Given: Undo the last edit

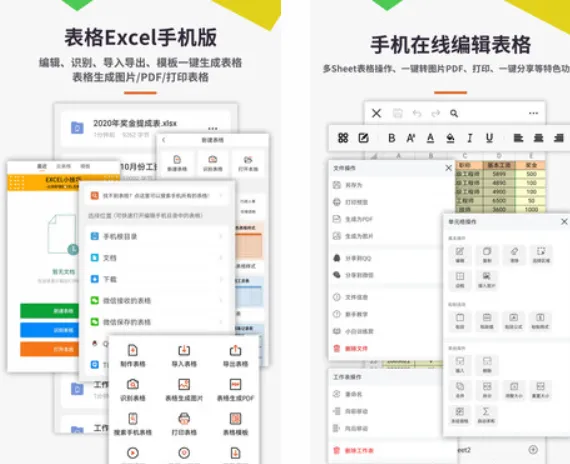Looking at the screenshot, I should pos(417,113).
